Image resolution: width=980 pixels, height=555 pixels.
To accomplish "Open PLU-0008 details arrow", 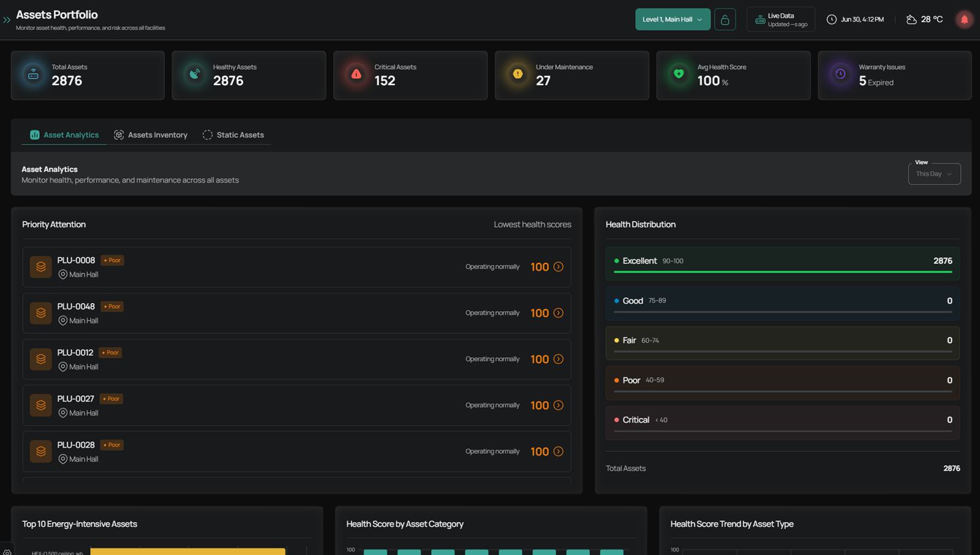I will click(x=559, y=267).
